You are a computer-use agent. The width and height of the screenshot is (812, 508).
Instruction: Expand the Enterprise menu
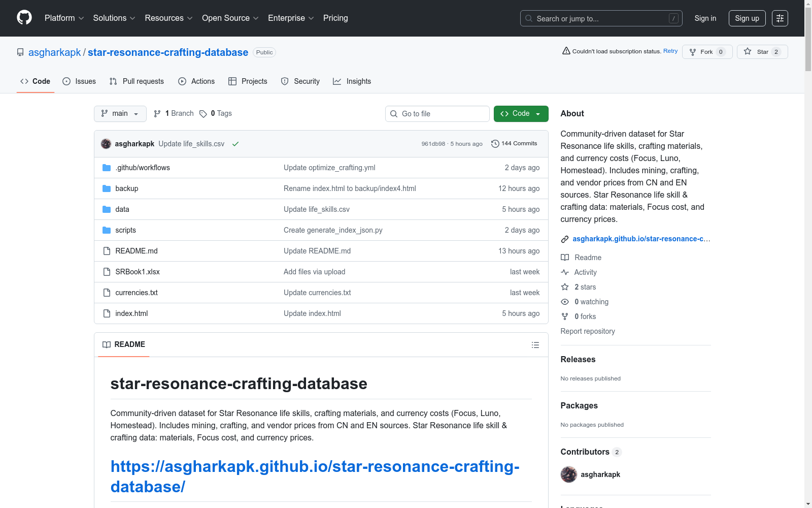point(291,18)
